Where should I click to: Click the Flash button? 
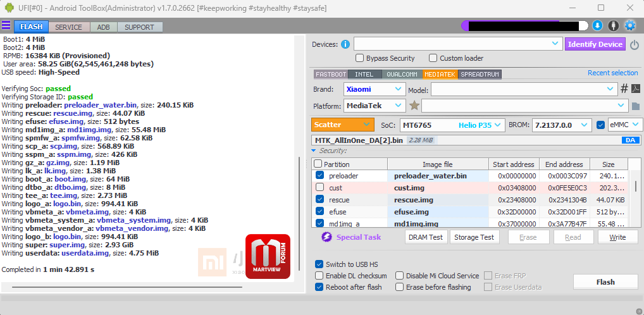605,281
